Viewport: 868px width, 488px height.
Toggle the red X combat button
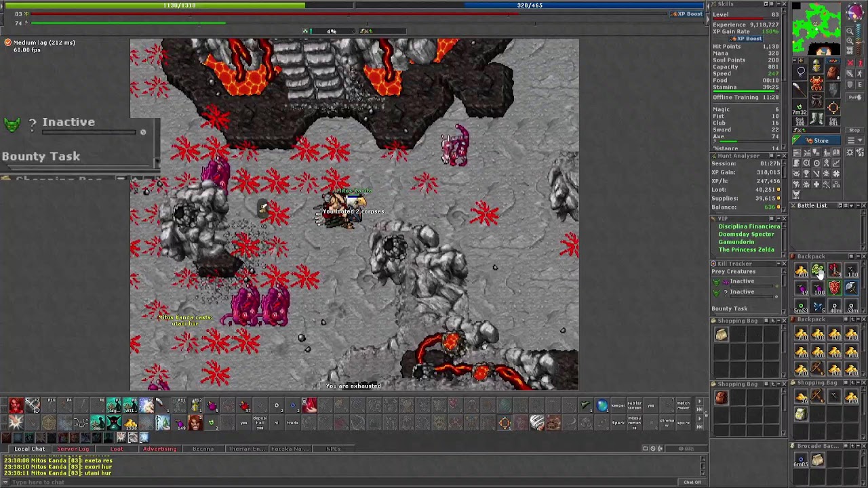click(851, 63)
